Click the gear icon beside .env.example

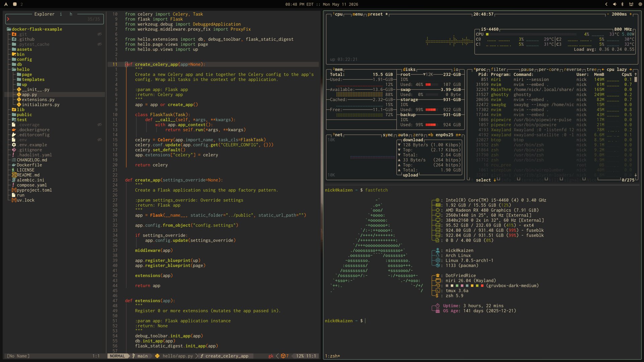click(x=14, y=145)
